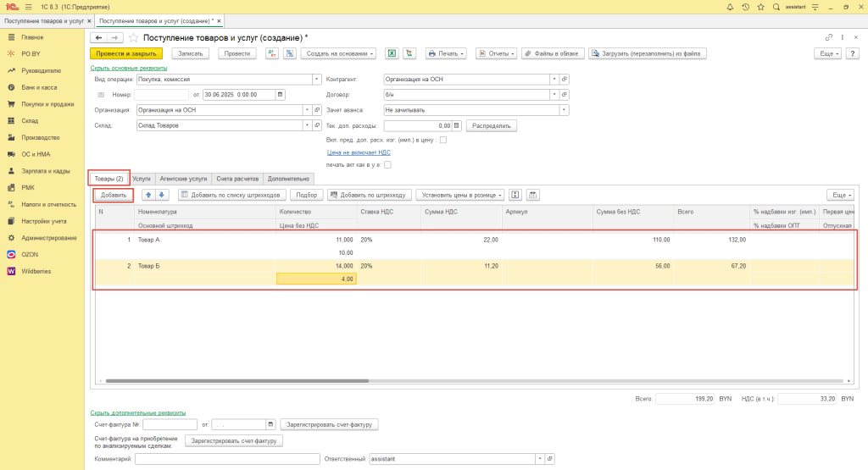This screenshot has height=470, width=868.
Task: Show Dt/Kt postings icon
Action: coord(272,53)
